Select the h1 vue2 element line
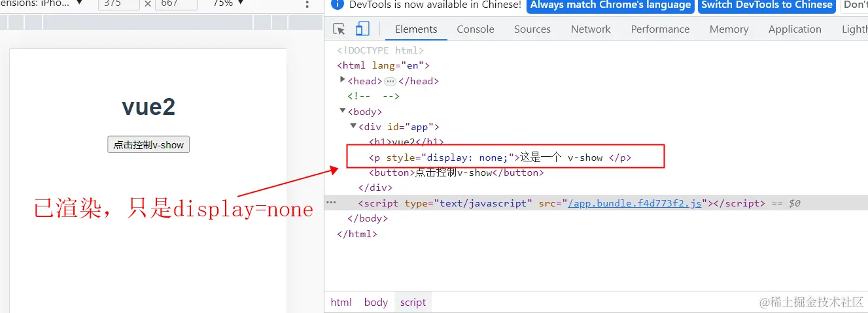This screenshot has height=313, width=868. click(x=406, y=142)
